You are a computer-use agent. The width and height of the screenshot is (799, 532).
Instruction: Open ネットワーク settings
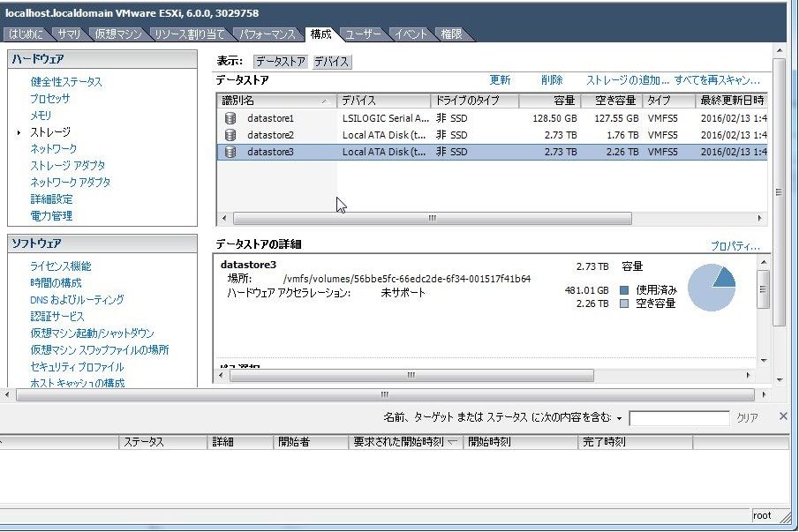[x=54, y=148]
